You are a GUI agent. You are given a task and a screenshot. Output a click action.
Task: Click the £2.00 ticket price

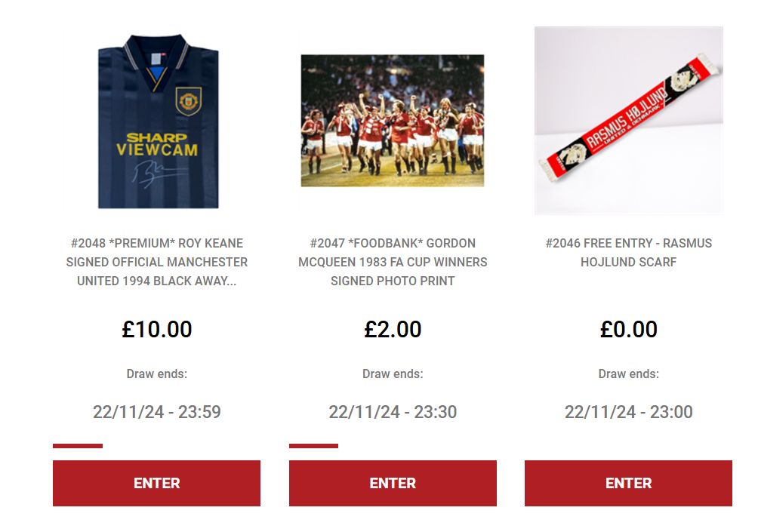(393, 329)
